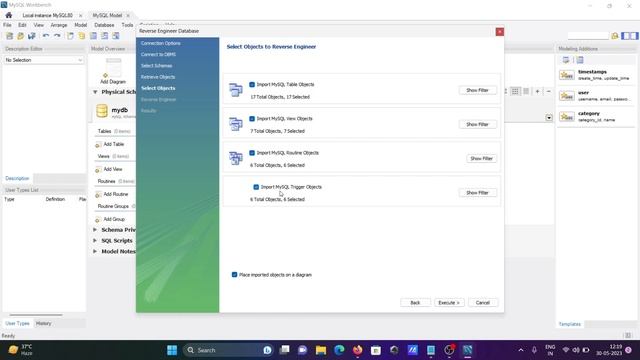640x360 pixels.
Task: Collapse the Physical Schemas section
Action: 95,92
